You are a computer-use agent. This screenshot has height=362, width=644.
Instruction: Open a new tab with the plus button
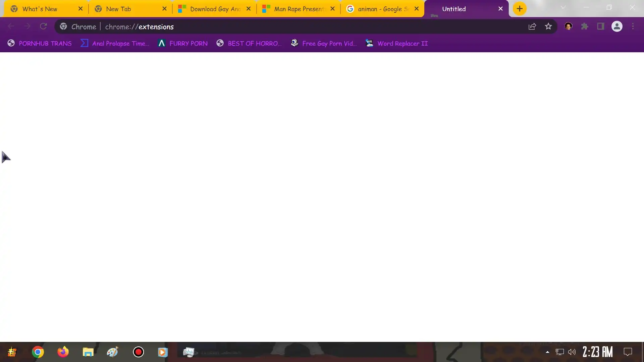[x=520, y=9]
